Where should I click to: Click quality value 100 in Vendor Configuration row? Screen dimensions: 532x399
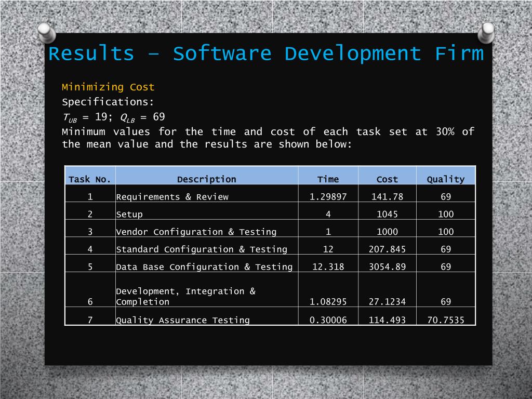pos(446,232)
